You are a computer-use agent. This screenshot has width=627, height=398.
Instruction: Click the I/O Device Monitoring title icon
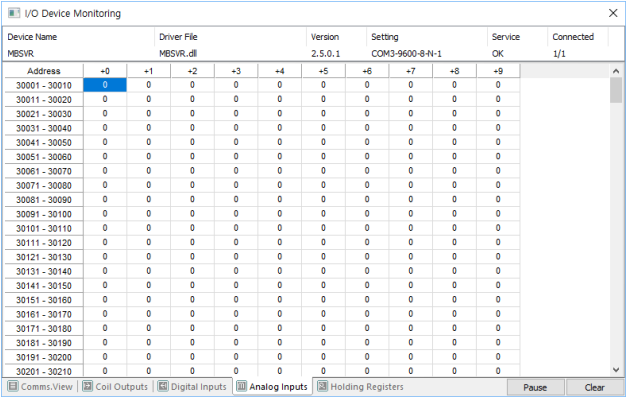pos(14,13)
